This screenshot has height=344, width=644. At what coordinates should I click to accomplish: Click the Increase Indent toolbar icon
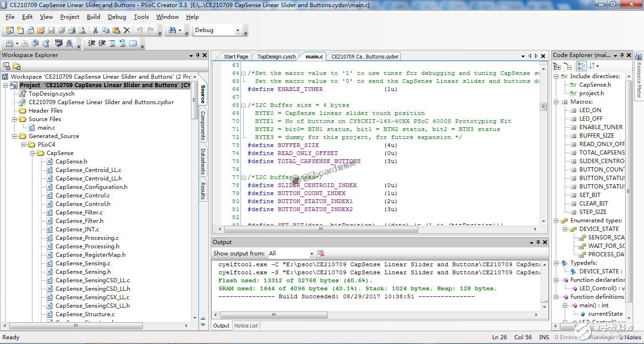click(x=102, y=43)
